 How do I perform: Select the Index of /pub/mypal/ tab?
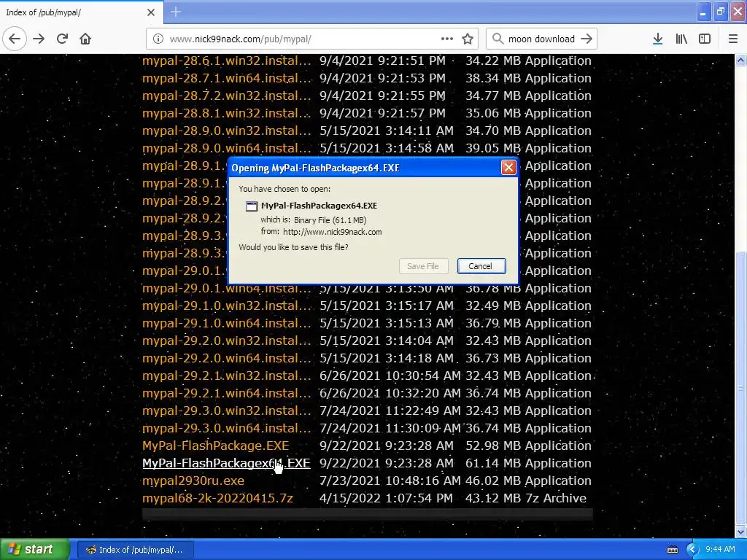click(82, 12)
